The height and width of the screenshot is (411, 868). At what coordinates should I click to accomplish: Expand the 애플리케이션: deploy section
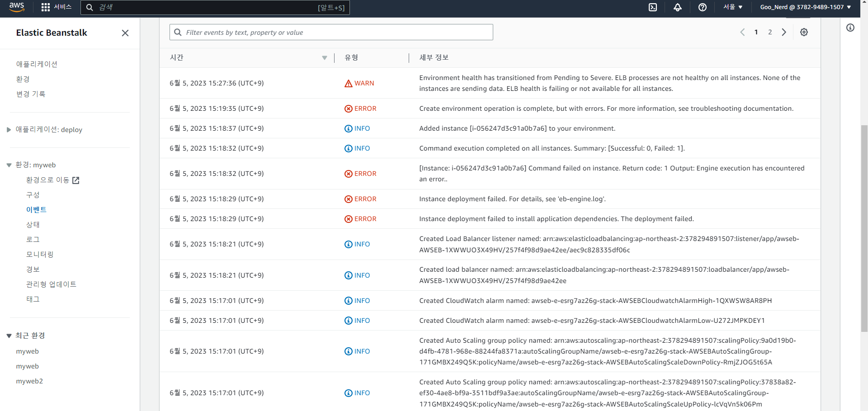8,129
